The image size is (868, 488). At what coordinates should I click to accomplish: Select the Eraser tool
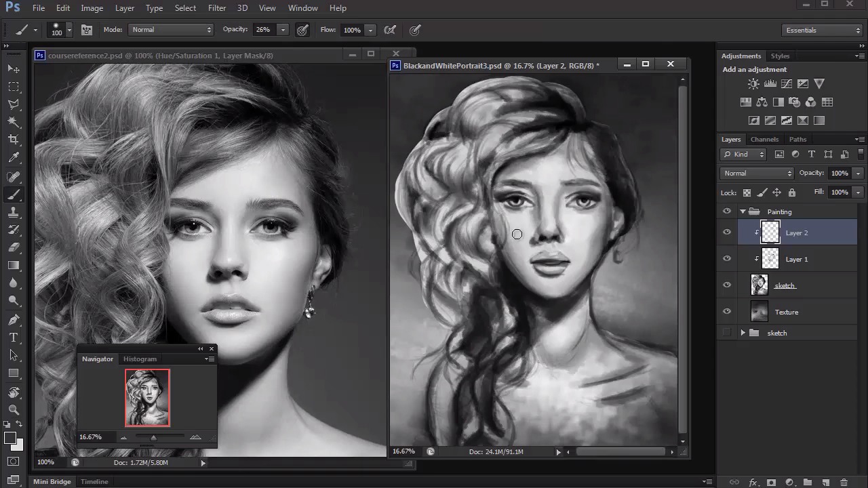(14, 247)
